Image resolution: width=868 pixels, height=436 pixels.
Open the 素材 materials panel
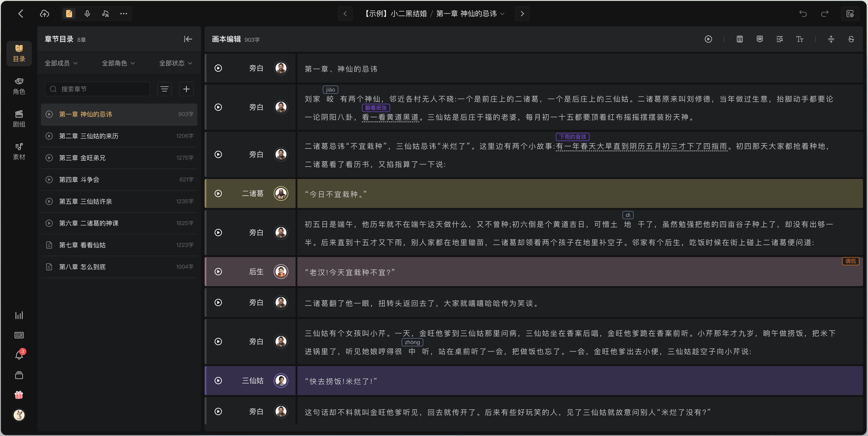[19, 151]
